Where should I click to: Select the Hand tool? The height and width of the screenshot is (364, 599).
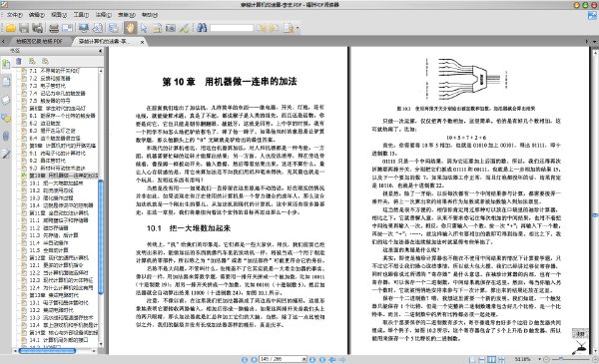[130, 28]
